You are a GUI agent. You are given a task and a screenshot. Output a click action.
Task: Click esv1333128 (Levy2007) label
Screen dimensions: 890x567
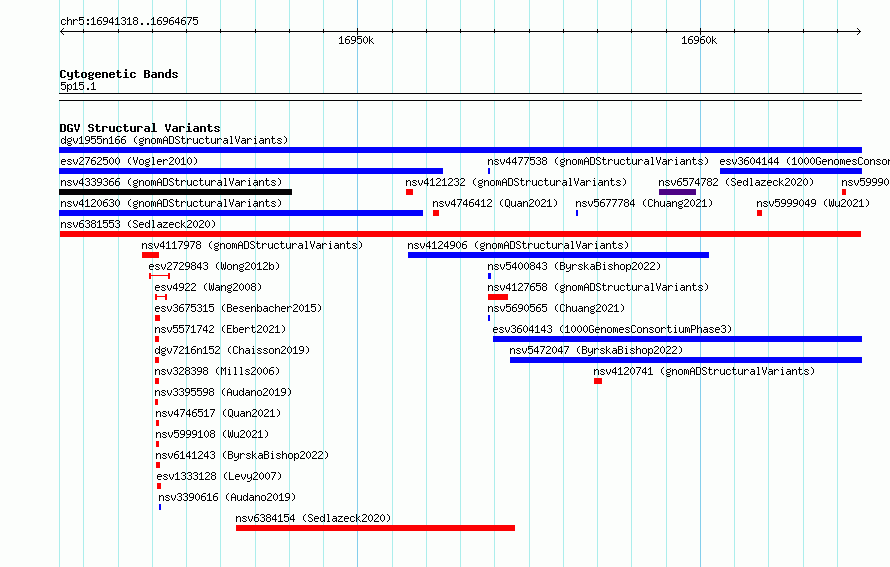pyautogui.click(x=219, y=476)
